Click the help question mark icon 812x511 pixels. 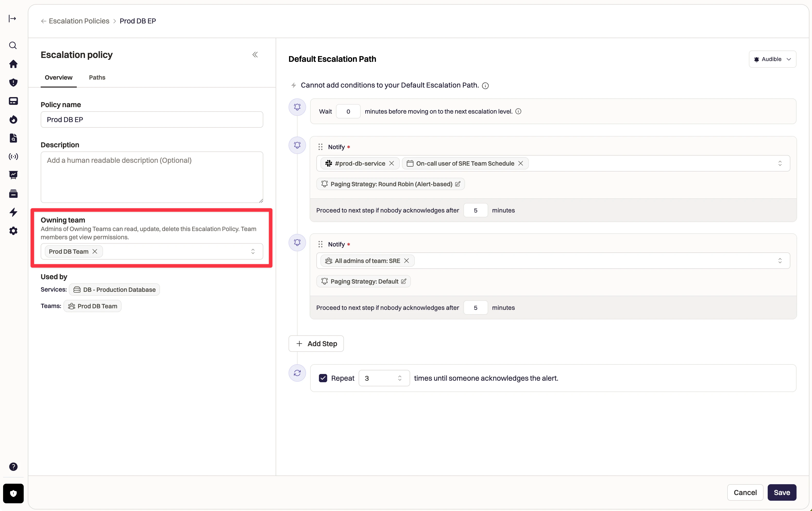click(13, 466)
